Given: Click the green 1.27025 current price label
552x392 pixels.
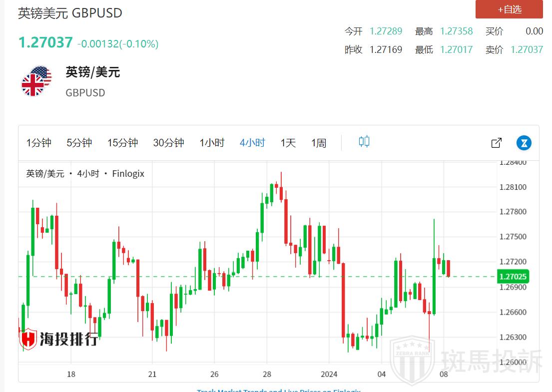Looking at the screenshot, I should [513, 276].
